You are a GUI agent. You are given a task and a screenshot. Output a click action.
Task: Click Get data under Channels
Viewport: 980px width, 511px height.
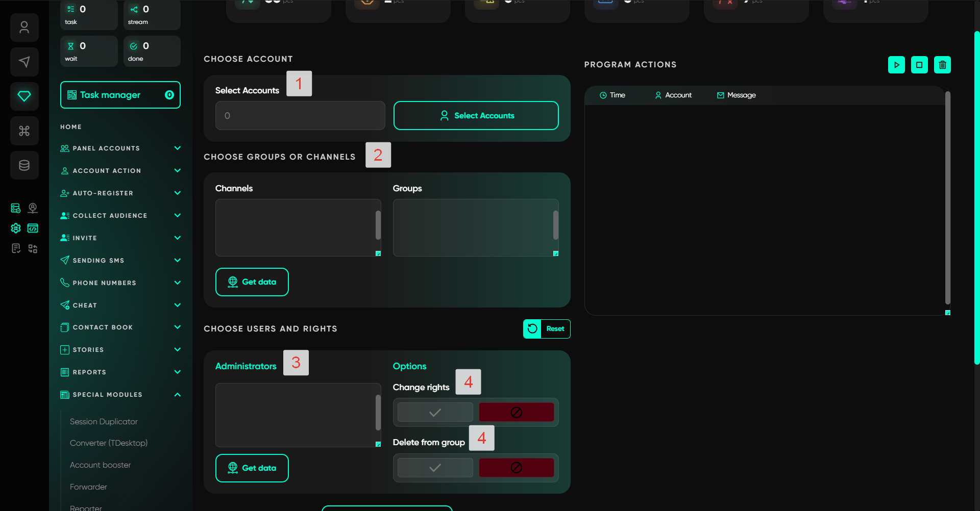click(x=252, y=282)
